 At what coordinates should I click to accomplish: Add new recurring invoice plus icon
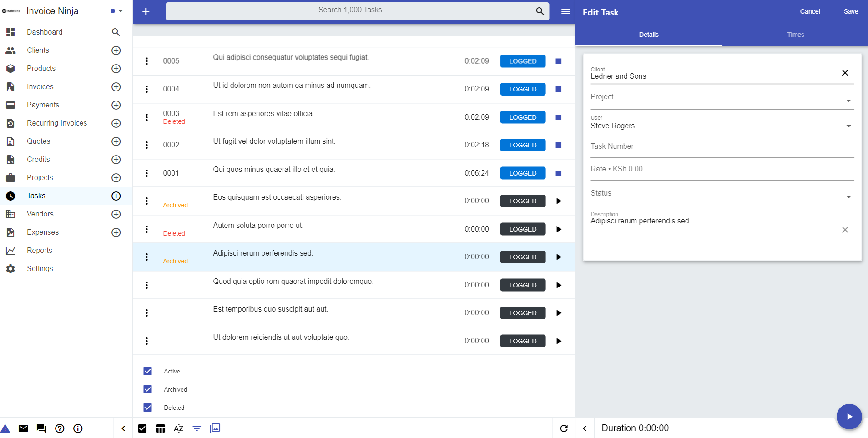116,123
